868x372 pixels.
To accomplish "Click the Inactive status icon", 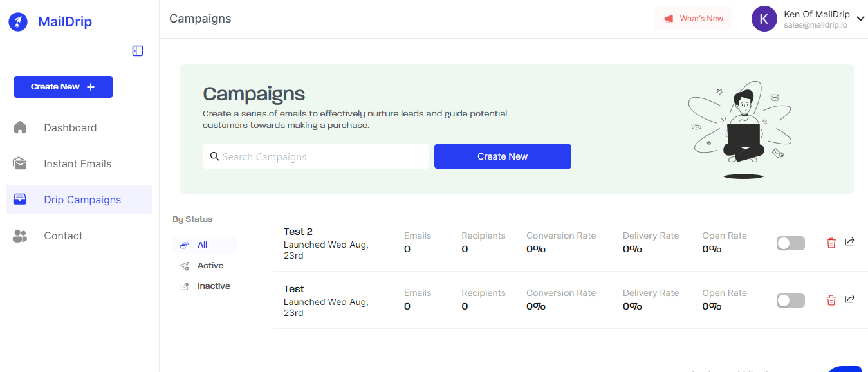I will 185,286.
